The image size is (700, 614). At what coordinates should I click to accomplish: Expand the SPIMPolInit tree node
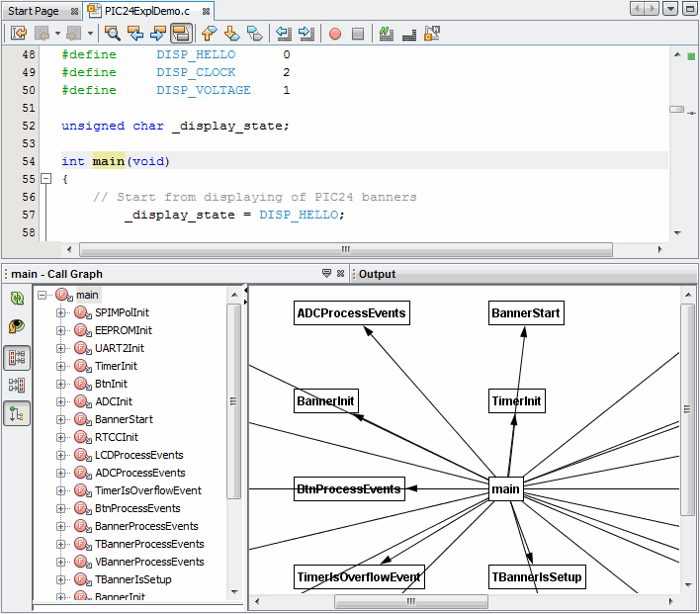61,312
